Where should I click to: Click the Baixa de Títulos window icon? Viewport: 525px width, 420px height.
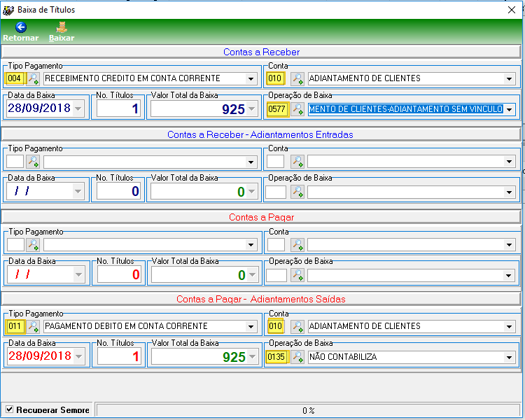[8, 10]
